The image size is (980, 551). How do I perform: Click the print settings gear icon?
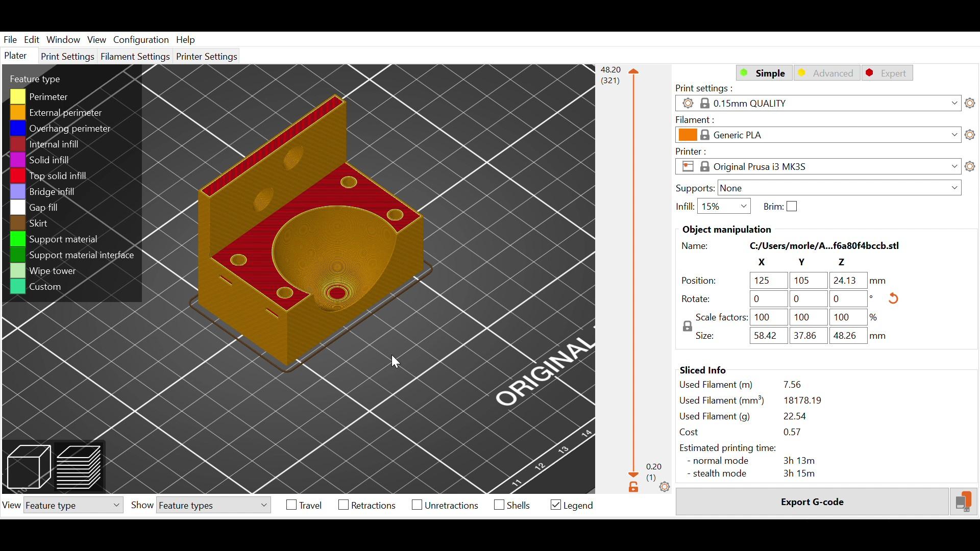click(971, 103)
